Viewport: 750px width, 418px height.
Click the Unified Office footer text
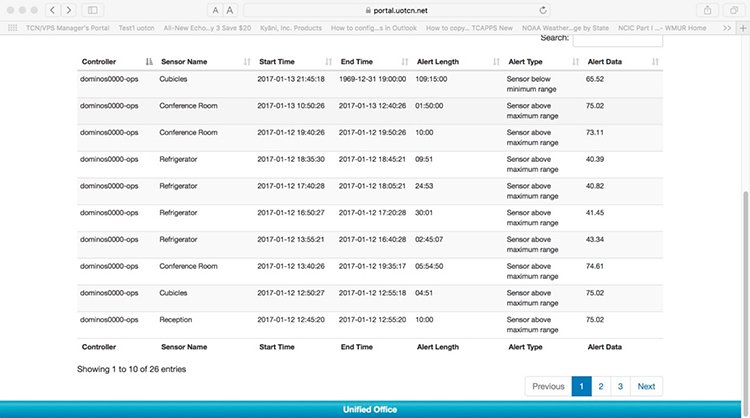[370, 409]
